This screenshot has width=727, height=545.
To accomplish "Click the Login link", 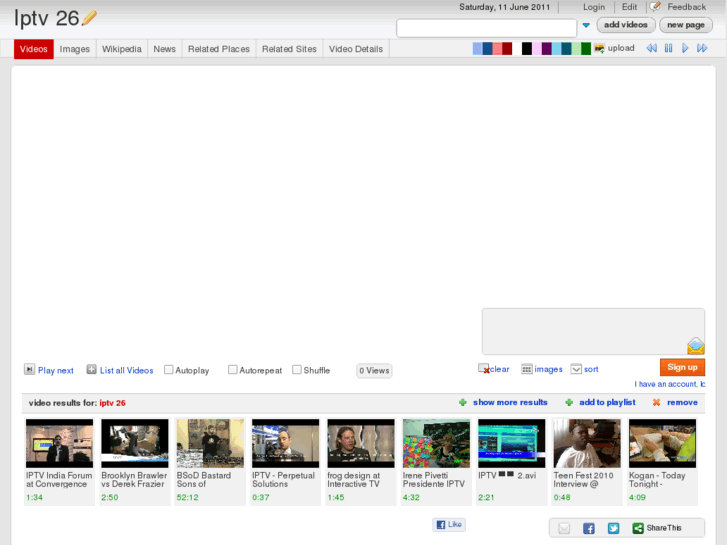I will pos(594,7).
